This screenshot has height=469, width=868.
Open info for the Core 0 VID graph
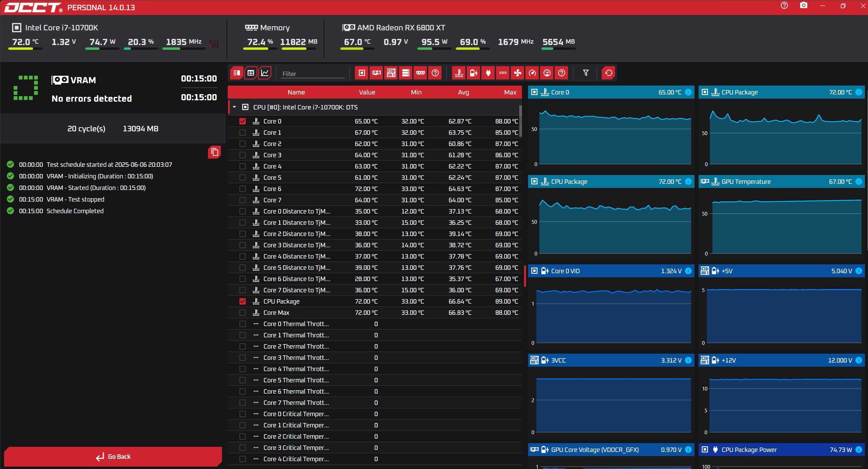[x=688, y=271]
